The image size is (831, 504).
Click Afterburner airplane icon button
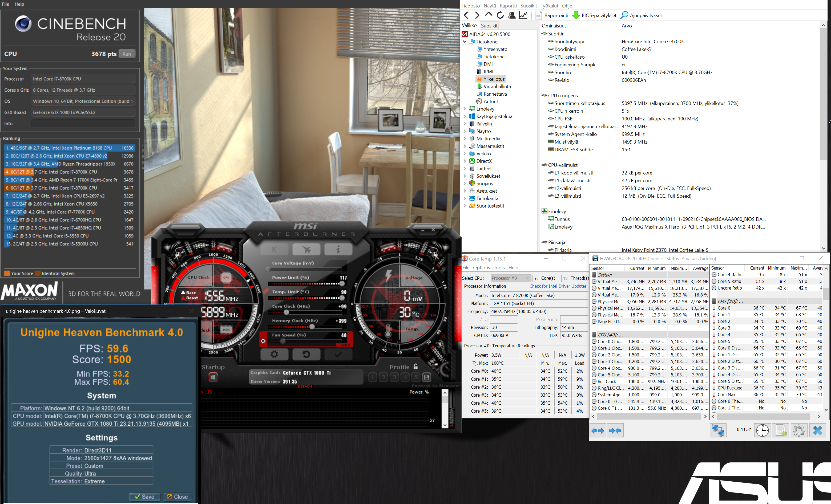(x=306, y=250)
